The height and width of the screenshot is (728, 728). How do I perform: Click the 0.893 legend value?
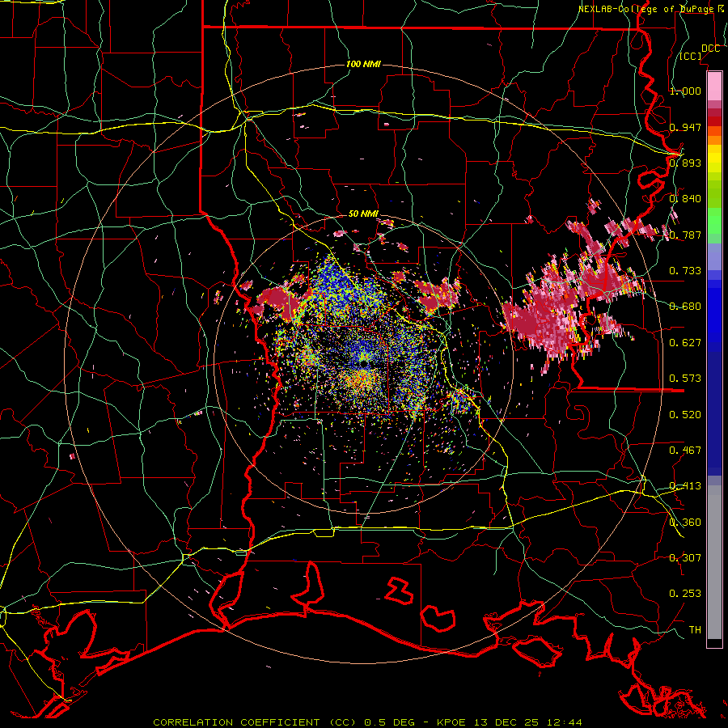(685, 163)
